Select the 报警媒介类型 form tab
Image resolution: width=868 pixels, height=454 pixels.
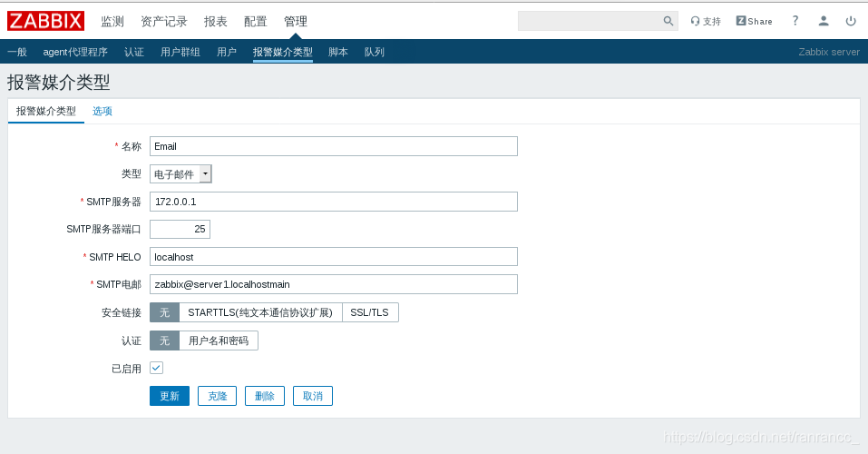tap(46, 111)
